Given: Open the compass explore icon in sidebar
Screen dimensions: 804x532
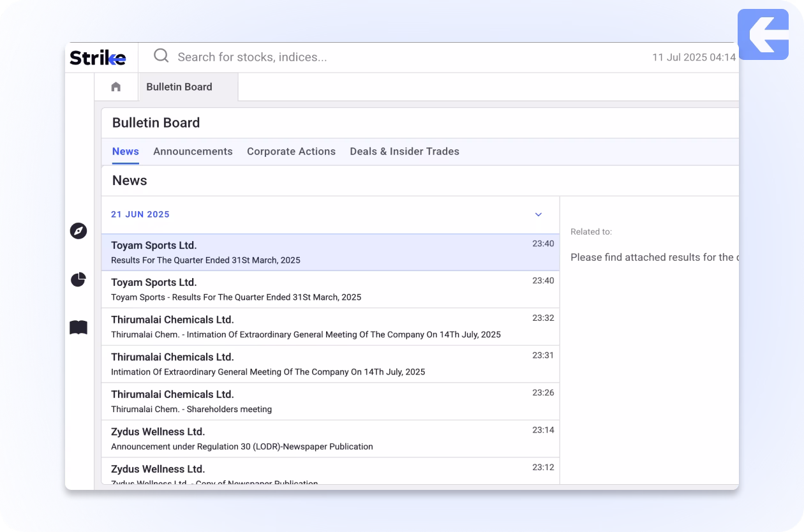Looking at the screenshot, I should pyautogui.click(x=78, y=231).
